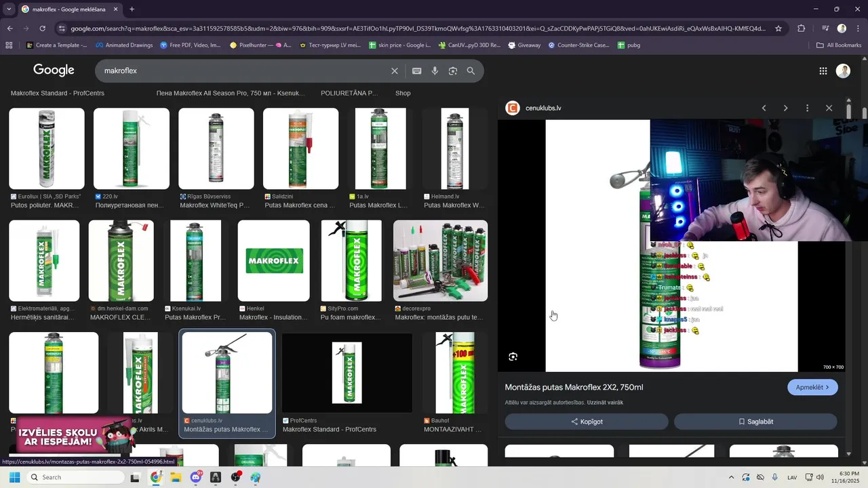Go back to the previous page
This screenshot has height=488, width=868.
[x=9, y=28]
